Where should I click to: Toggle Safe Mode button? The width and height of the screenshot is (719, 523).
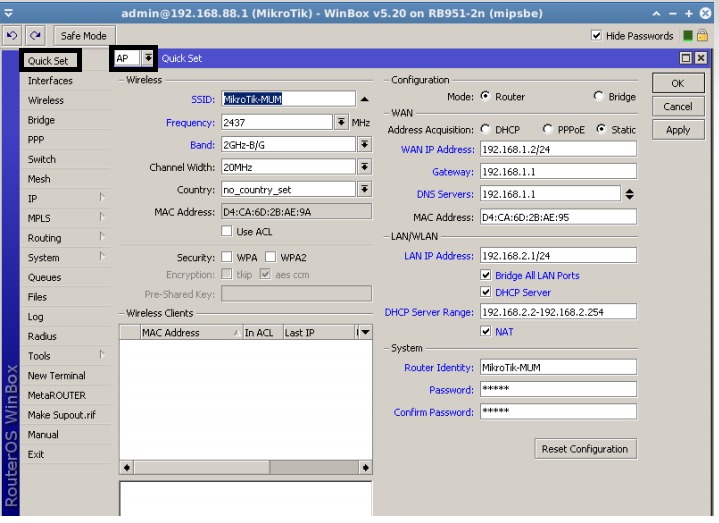(x=84, y=36)
